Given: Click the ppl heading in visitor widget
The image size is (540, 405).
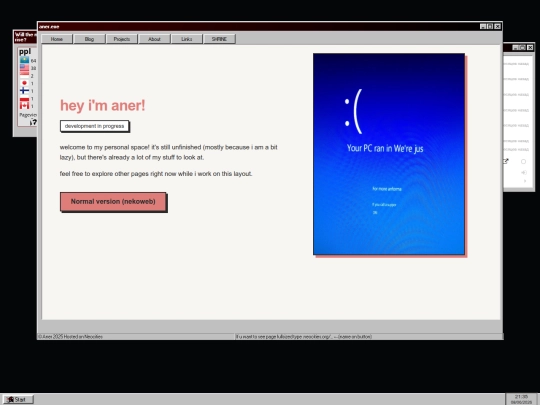Looking at the screenshot, I should 25,52.
